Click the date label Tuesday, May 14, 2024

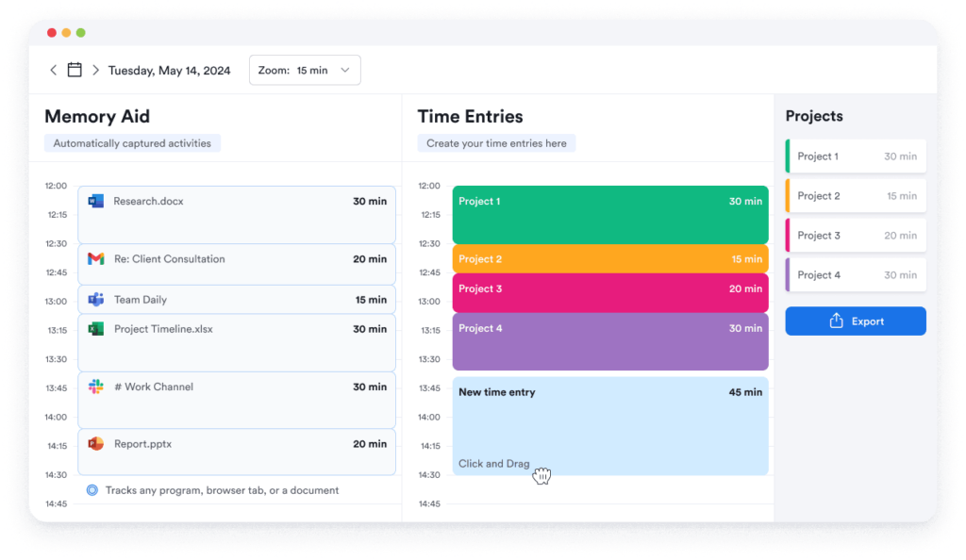(x=169, y=70)
